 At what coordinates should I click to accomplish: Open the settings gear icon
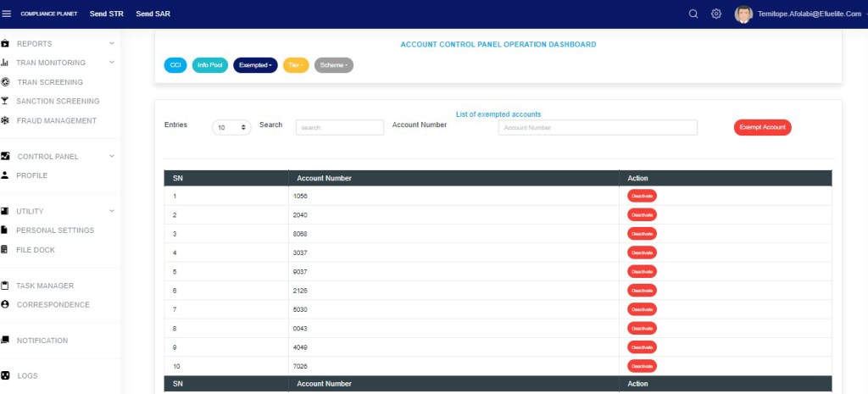(x=716, y=14)
